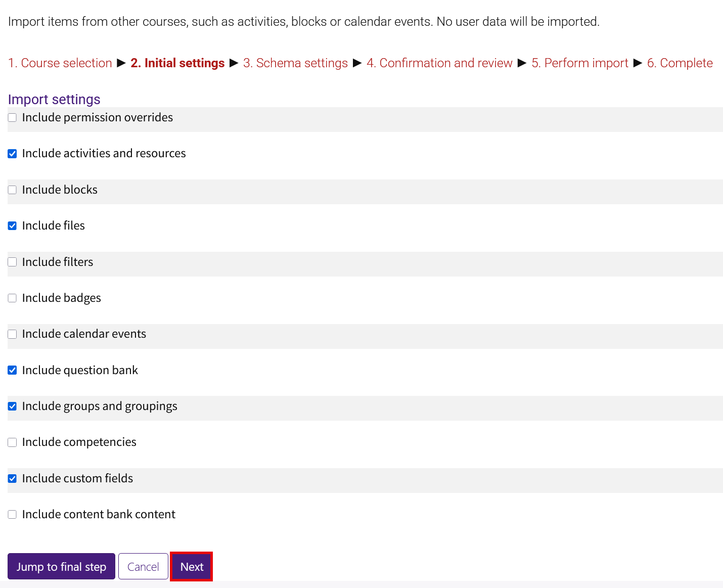Click step 5. Perform import
This screenshot has height=588, width=723.
tap(580, 63)
